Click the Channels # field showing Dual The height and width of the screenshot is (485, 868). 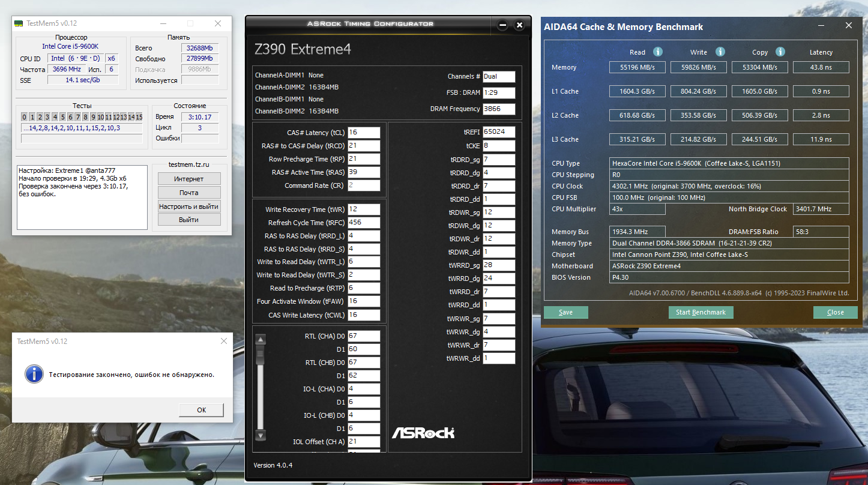pyautogui.click(x=499, y=77)
